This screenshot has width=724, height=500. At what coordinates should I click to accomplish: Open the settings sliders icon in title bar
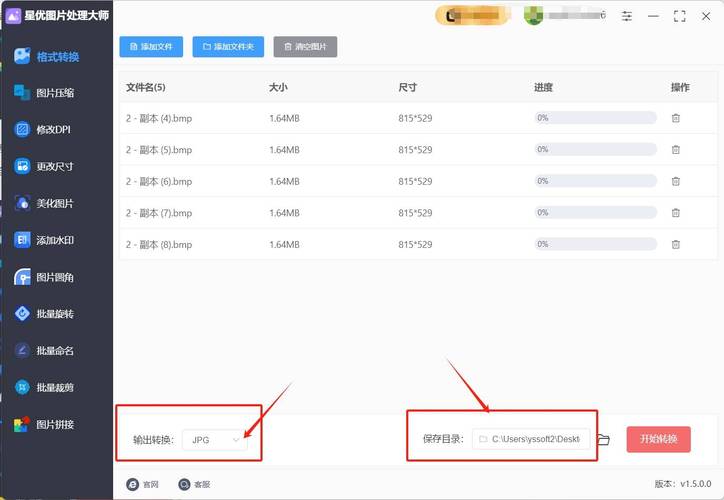[627, 17]
